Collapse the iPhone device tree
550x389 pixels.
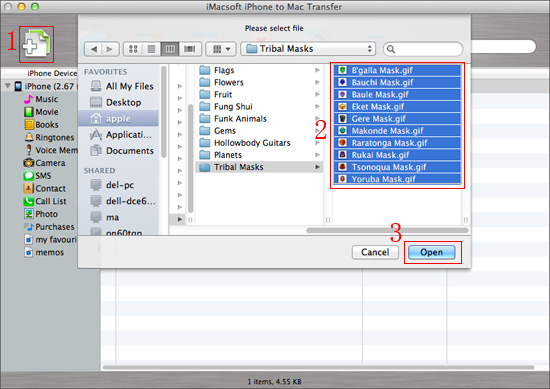click(8, 86)
